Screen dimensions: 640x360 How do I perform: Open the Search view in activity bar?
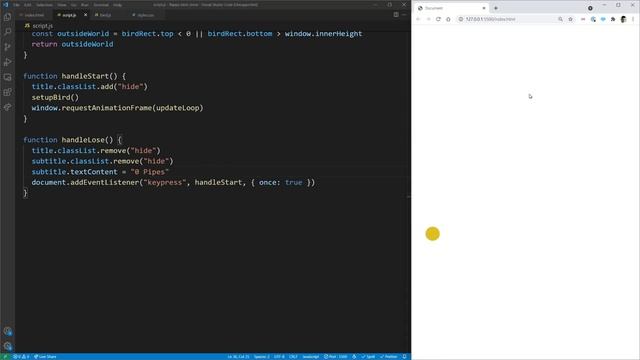click(7, 32)
